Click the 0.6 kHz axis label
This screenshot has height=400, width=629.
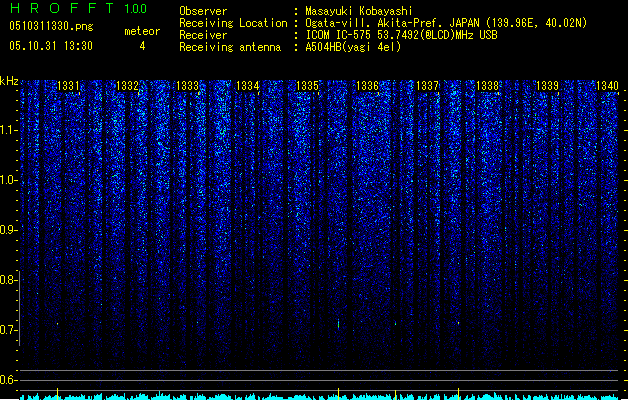click(8, 380)
